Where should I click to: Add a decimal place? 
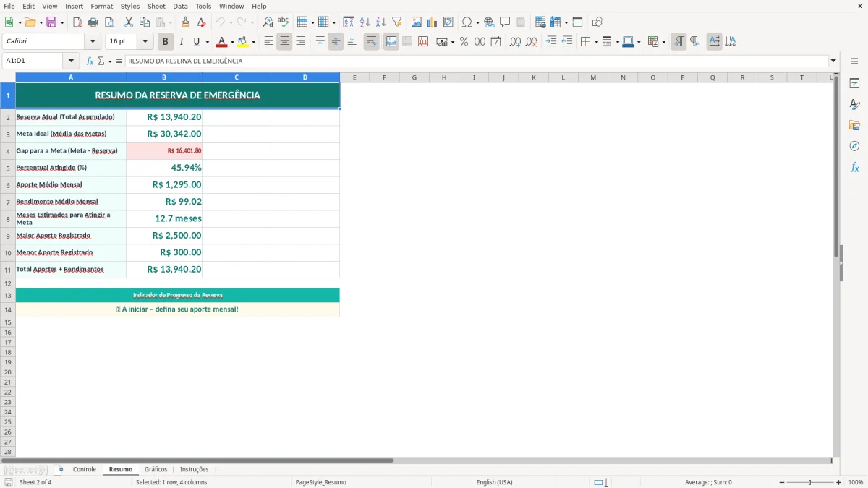515,42
